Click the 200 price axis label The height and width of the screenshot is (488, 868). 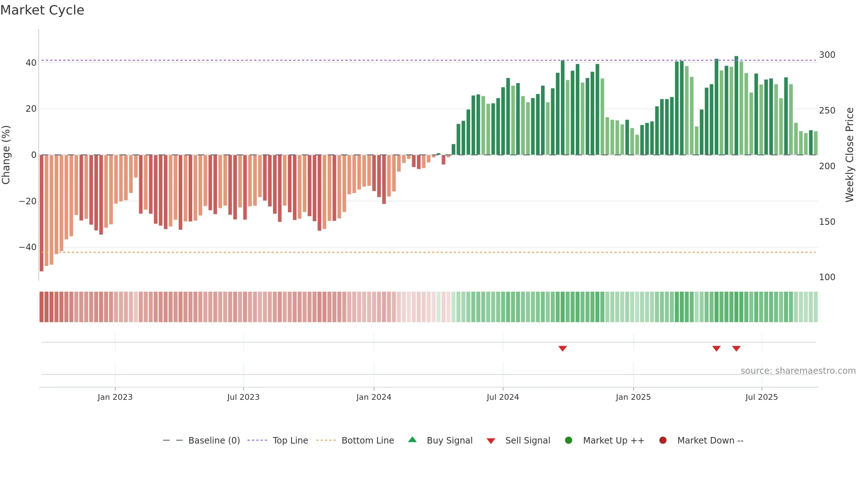coord(827,166)
